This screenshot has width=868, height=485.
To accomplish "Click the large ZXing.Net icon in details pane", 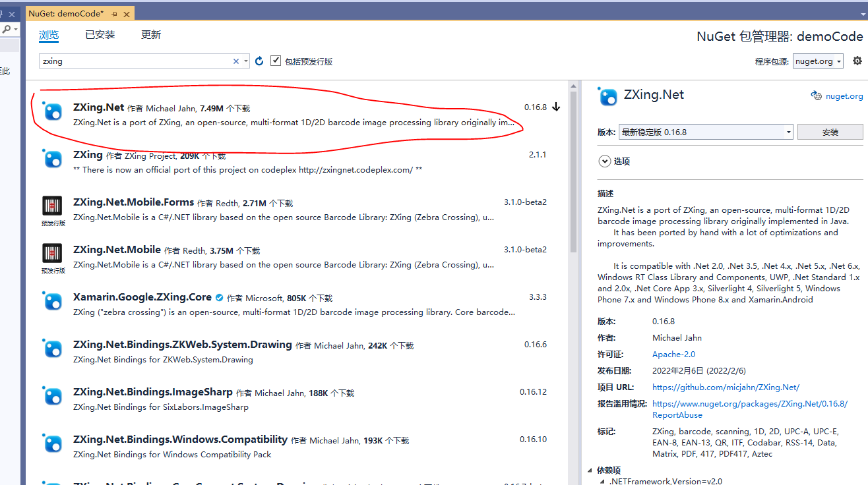I will 607,96.
